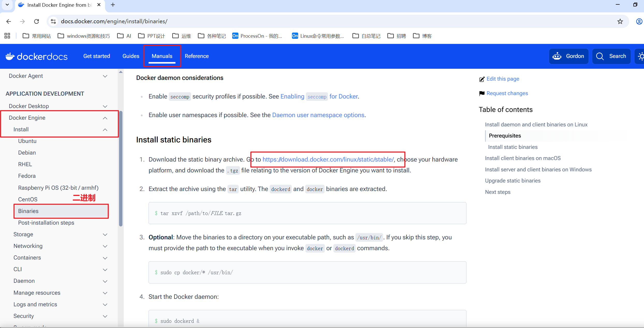Open the 白总笔记 bookmark folder
This screenshot has width=644, height=328.
click(367, 36)
